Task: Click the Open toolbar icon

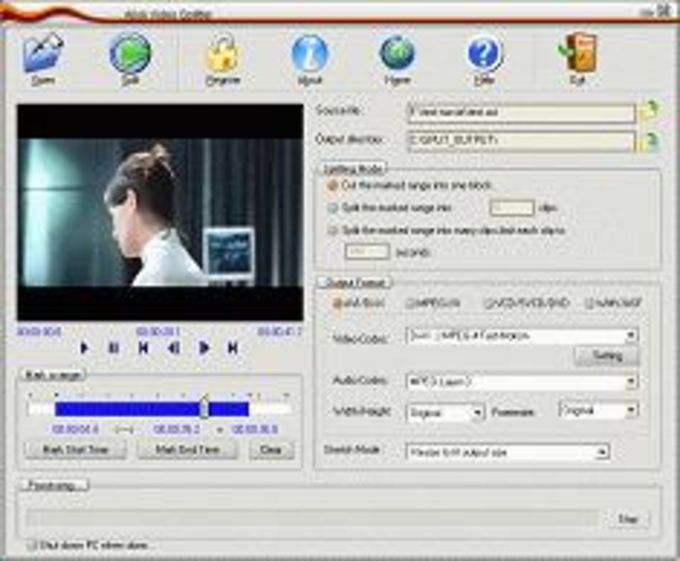Action: [42, 58]
